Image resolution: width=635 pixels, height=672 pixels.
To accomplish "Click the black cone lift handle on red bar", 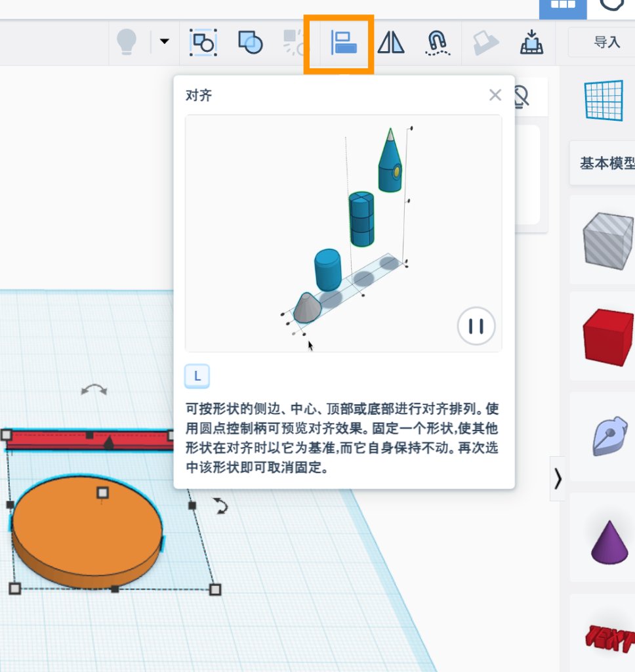I will coord(109,442).
